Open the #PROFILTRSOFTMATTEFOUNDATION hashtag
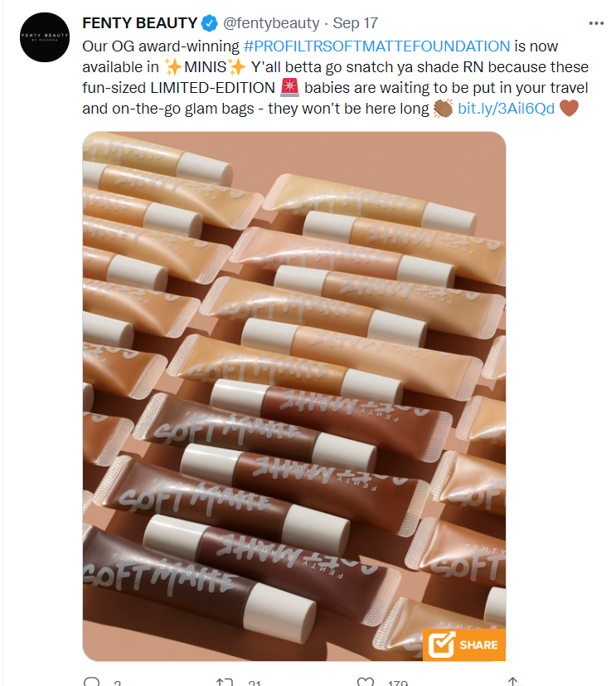Viewport: 616px width, 686px height. point(376,46)
